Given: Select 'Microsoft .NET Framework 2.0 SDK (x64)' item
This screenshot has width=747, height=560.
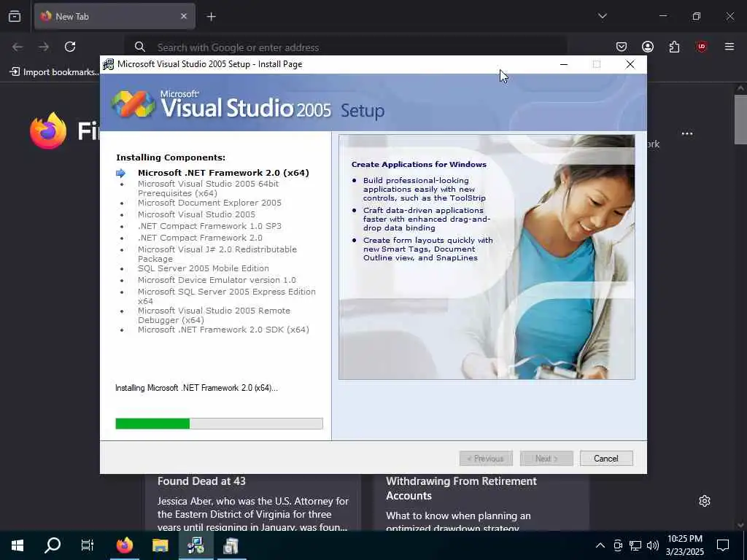Looking at the screenshot, I should pyautogui.click(x=223, y=330).
